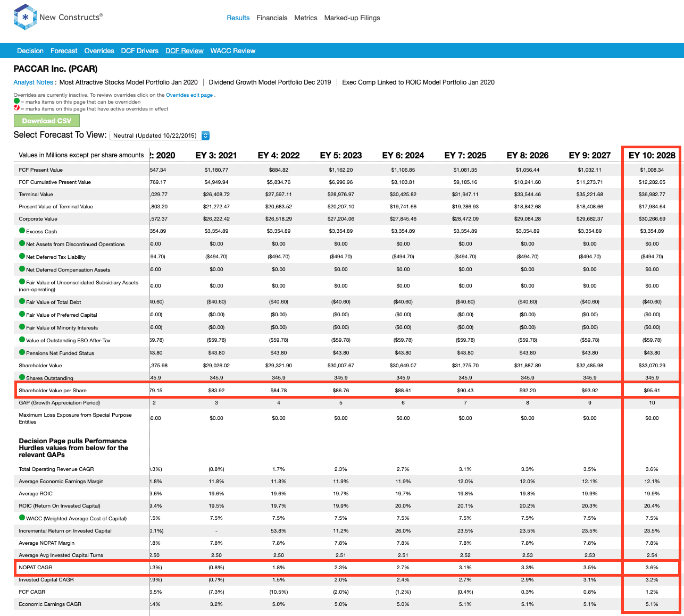
Task: Switch to the DCF Drivers tab
Action: pyautogui.click(x=140, y=50)
